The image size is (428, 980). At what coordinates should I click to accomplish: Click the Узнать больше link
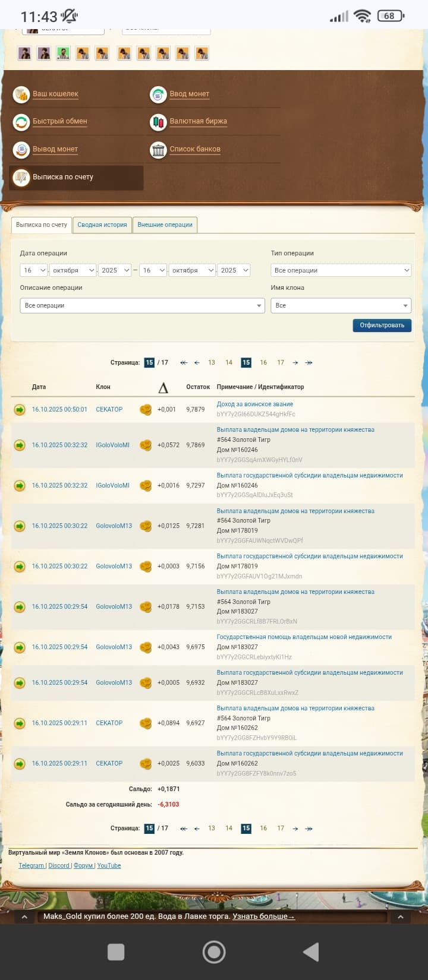click(x=263, y=916)
